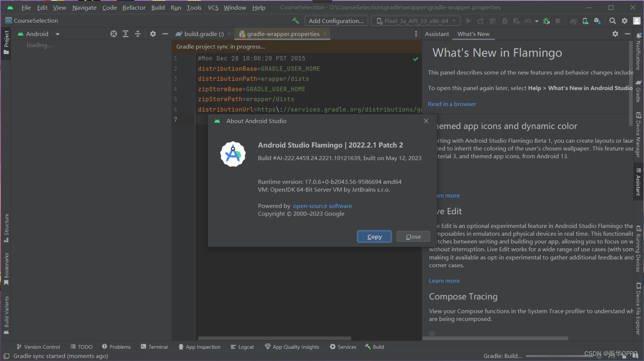Image resolution: width=644 pixels, height=361 pixels.
Task: Click the Copy button in About dialog
Action: [x=374, y=236]
